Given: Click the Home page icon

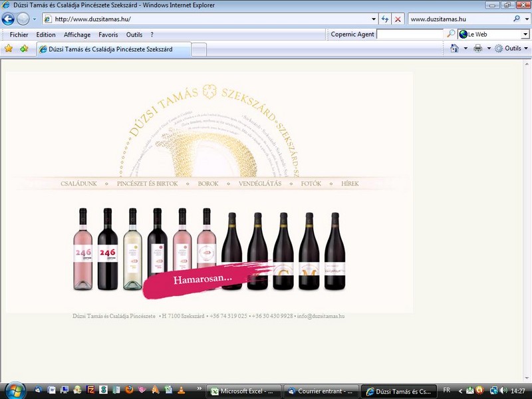Looking at the screenshot, I should pyautogui.click(x=454, y=49).
